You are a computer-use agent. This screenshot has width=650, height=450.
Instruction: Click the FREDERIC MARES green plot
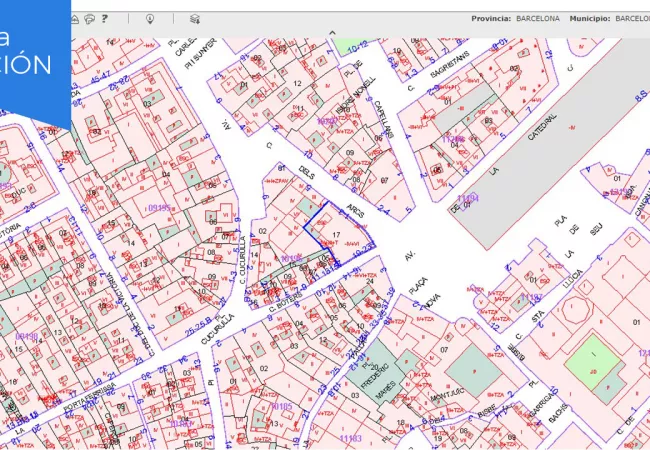375,377
